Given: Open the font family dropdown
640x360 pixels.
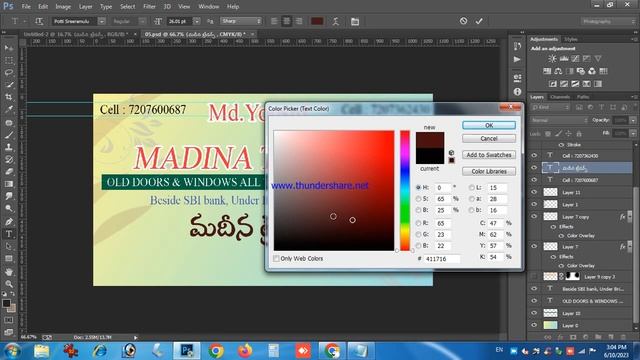Looking at the screenshot, I should [102, 21].
